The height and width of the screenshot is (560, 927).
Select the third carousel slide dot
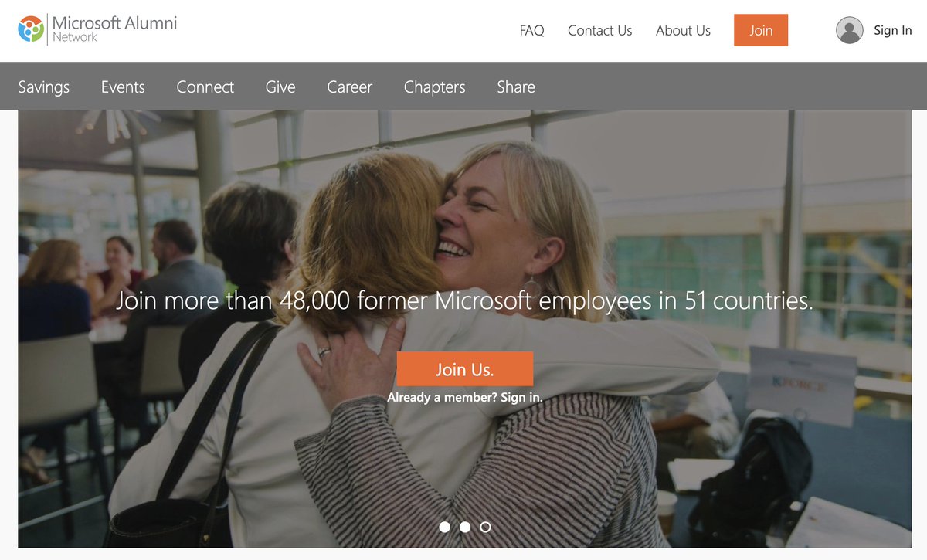coord(485,527)
